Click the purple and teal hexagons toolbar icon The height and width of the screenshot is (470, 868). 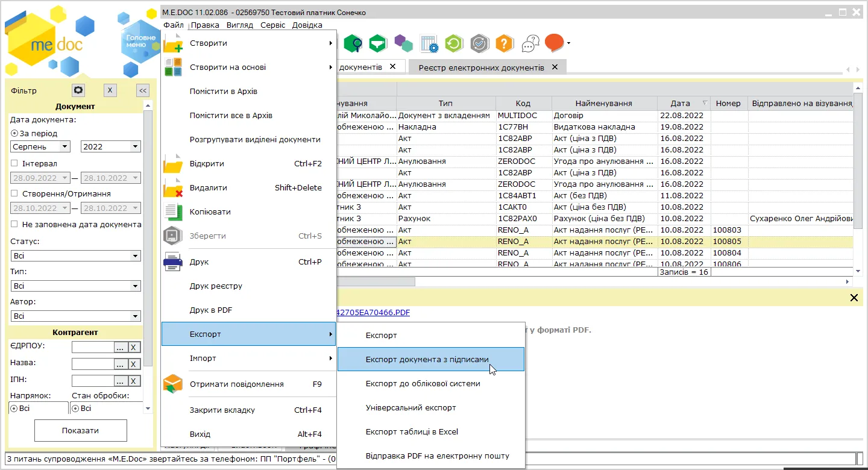pos(403,43)
